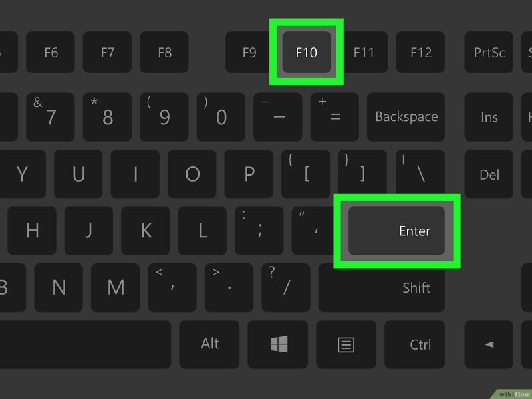The width and height of the screenshot is (532, 399).
Task: Click the left arrow key
Action: coord(489,344)
